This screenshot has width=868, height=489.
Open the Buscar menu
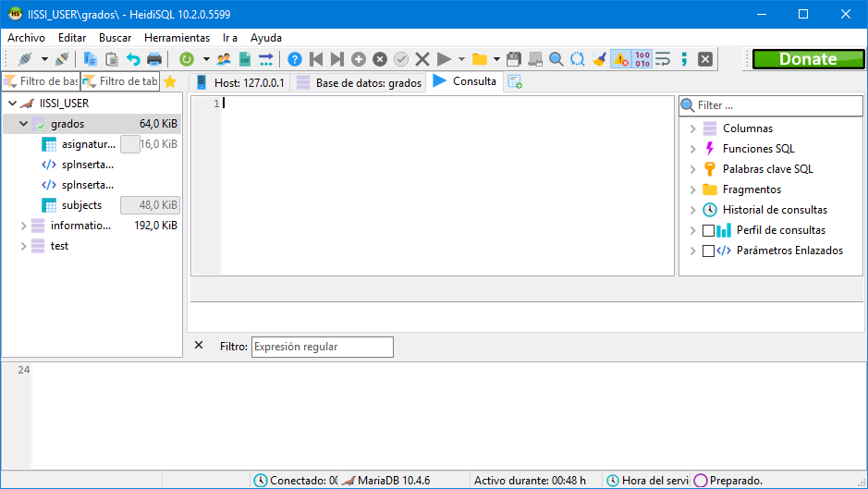coord(116,38)
